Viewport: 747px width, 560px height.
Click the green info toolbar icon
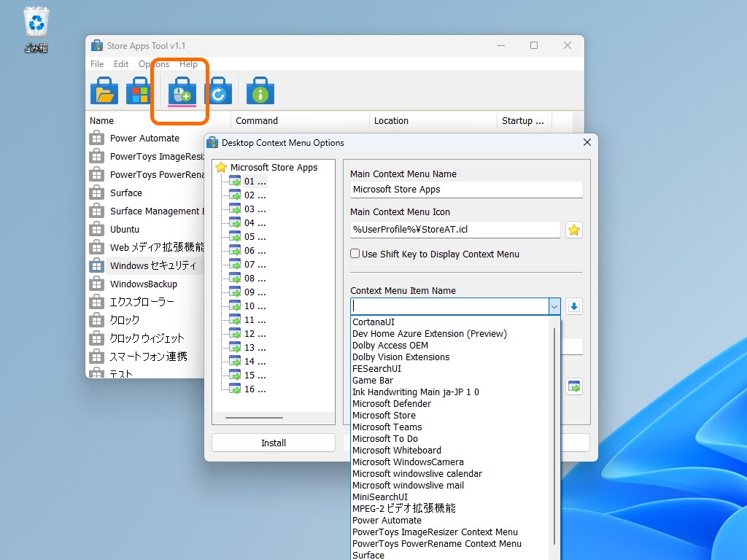point(260,90)
